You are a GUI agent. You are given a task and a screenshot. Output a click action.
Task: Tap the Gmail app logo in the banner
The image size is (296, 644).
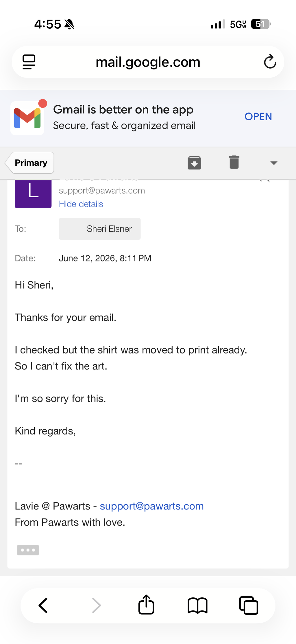coord(27,118)
